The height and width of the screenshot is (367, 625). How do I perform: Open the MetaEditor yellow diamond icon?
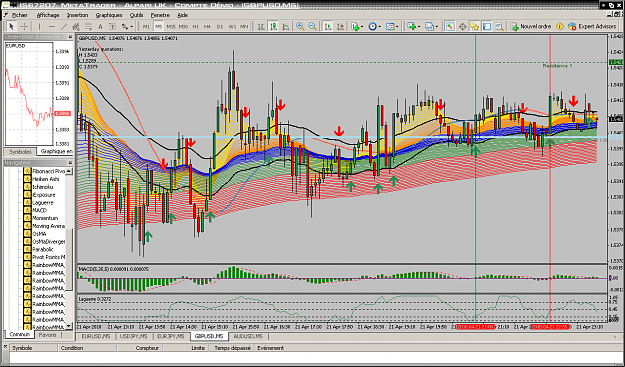560,27
